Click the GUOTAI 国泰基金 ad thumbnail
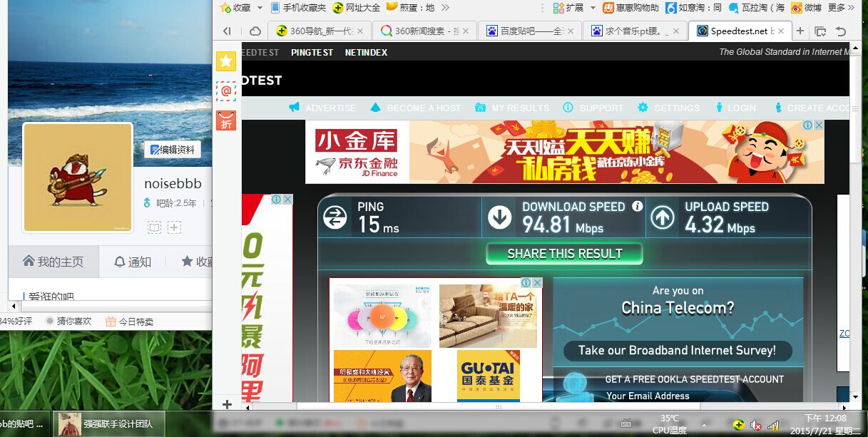 [489, 376]
